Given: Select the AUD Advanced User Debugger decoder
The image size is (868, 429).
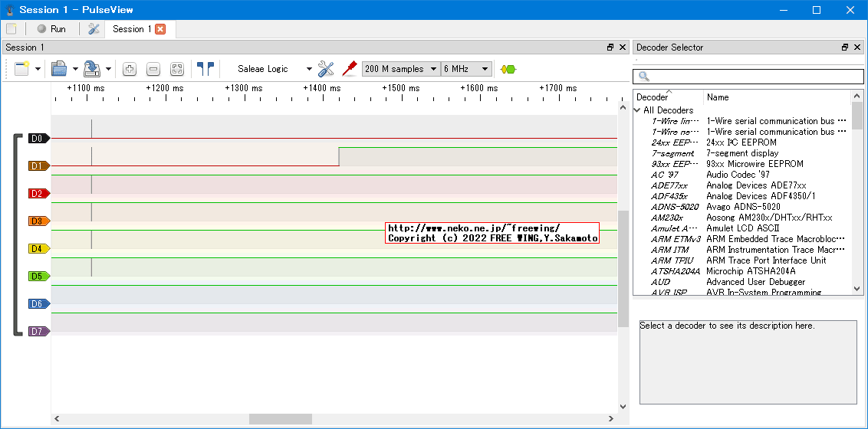Looking at the screenshot, I should 741,282.
